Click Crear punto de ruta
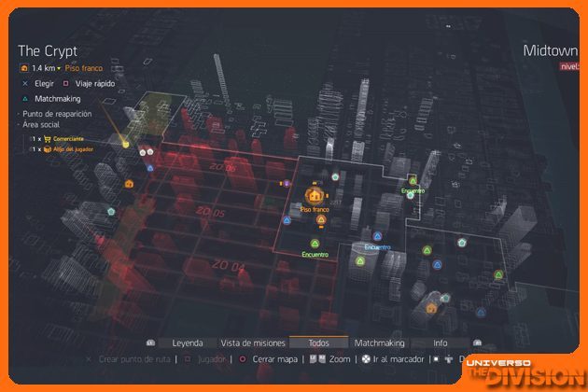This screenshot has width=588, height=392. pos(134,359)
